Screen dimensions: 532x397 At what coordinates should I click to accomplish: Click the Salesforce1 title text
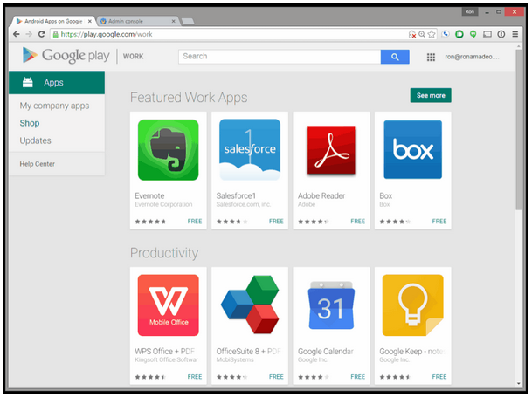(x=236, y=196)
